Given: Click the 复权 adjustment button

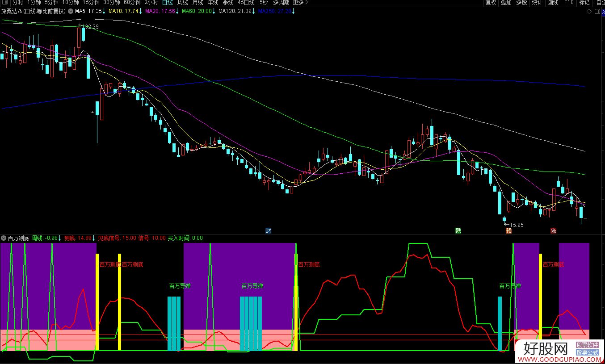Looking at the screenshot, I should click(491, 3).
